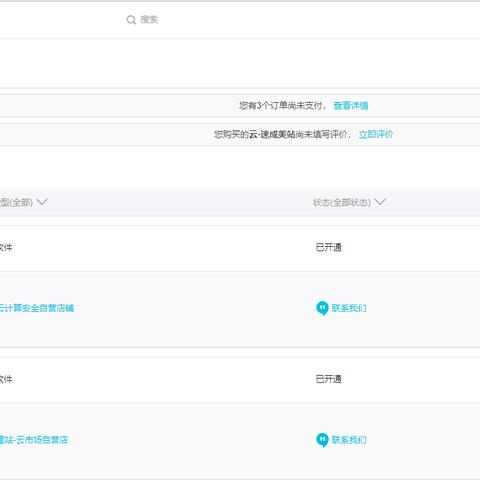Select 已开通 status in the second order row
This screenshot has width=480, height=480.
pyautogui.click(x=329, y=379)
